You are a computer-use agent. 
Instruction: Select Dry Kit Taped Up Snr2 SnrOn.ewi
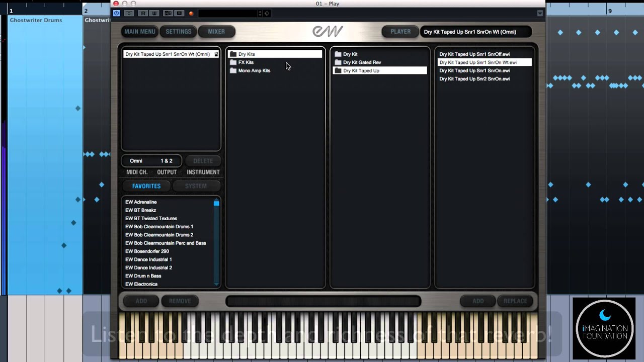(x=485, y=79)
